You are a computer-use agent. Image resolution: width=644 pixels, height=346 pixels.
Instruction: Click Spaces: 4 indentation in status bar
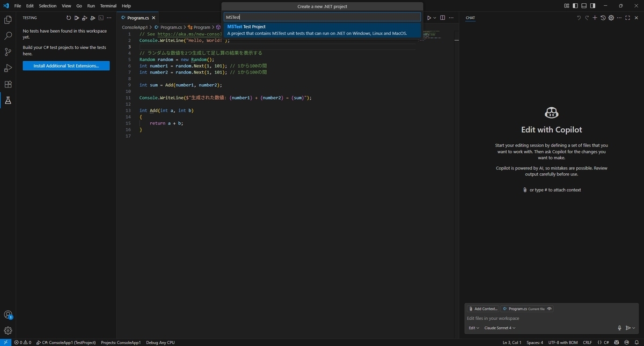pos(535,342)
